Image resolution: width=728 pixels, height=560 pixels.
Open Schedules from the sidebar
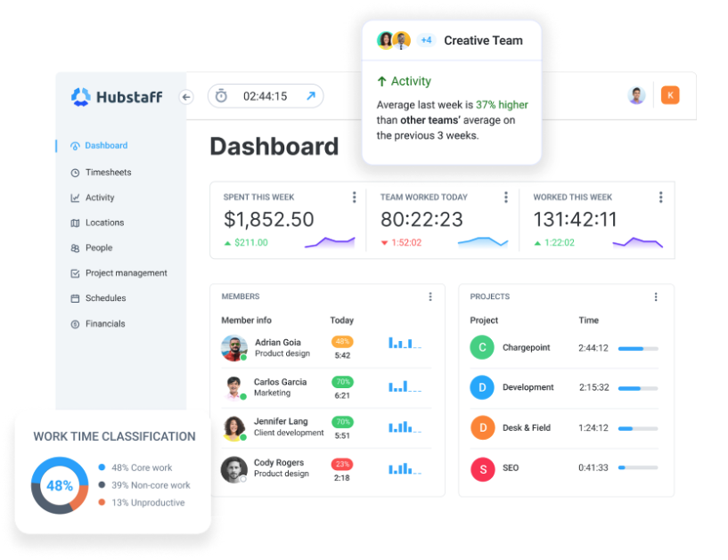click(105, 298)
